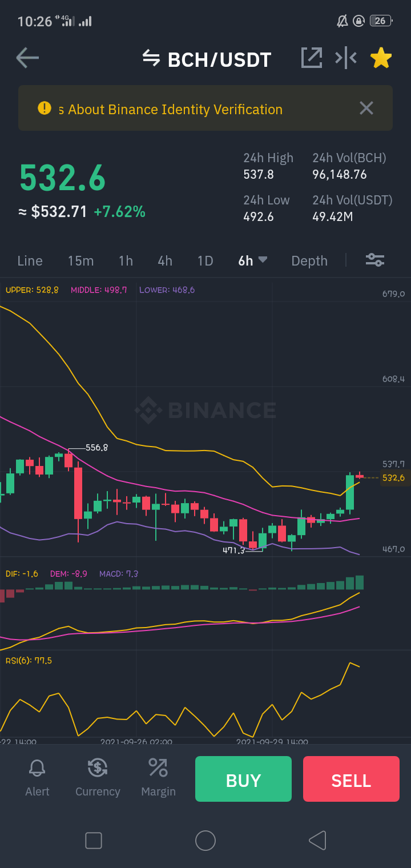Open Binance Identity Verification notice text
Viewport: 411px width, 868px height.
coord(170,109)
